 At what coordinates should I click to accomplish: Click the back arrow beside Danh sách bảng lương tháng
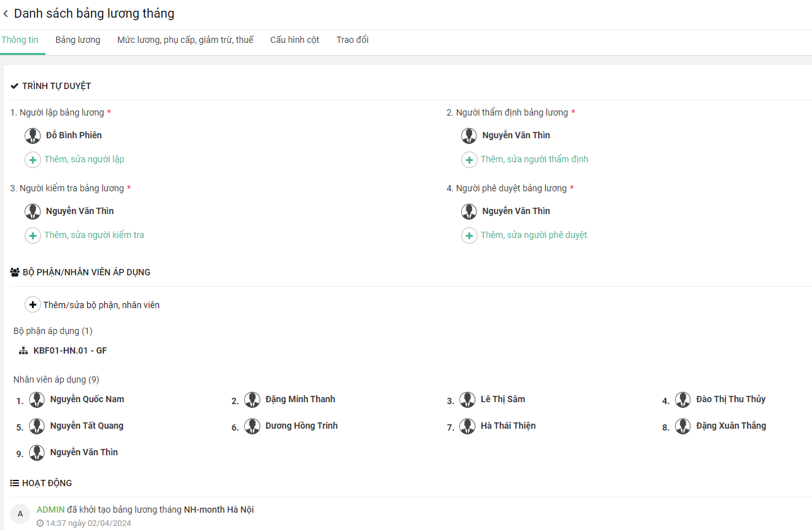(6, 14)
